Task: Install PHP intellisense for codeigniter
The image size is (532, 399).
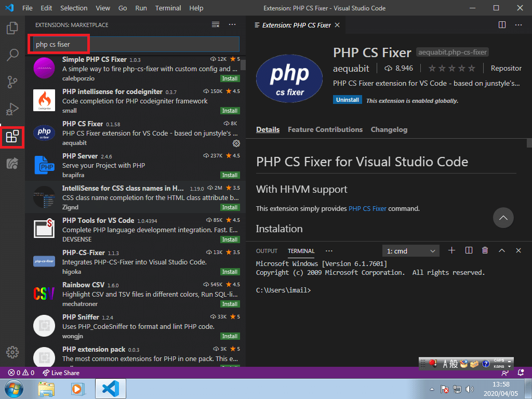Action: coord(230,111)
